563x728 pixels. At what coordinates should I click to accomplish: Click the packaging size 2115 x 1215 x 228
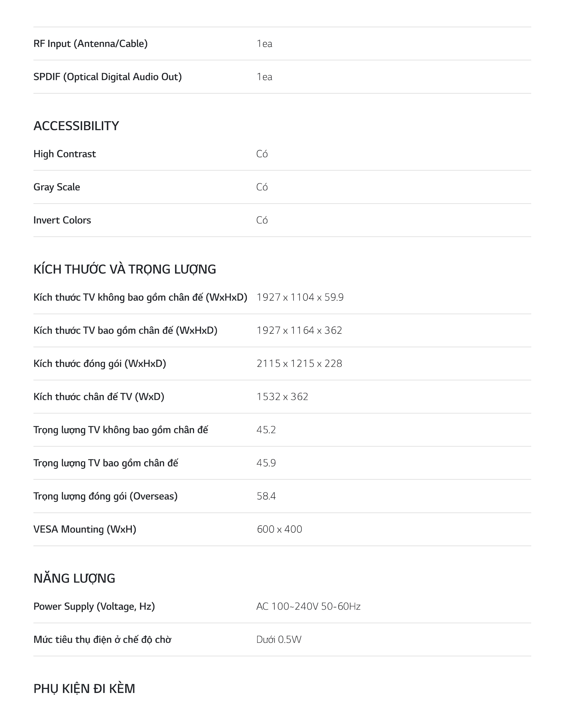300,363
